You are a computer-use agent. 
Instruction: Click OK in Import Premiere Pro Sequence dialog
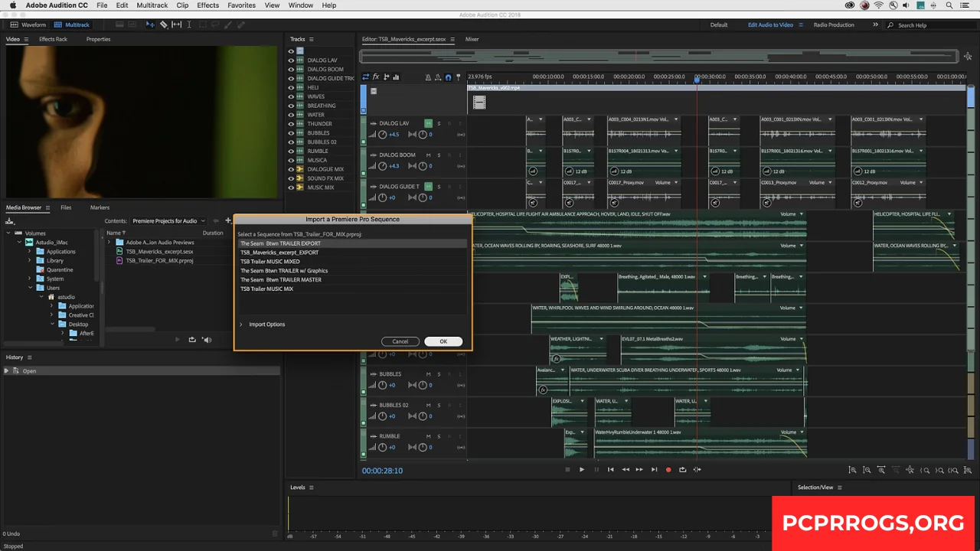pyautogui.click(x=443, y=341)
